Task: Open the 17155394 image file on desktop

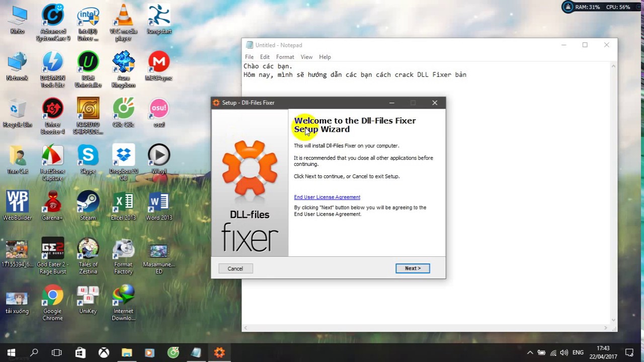Action: pos(17,253)
